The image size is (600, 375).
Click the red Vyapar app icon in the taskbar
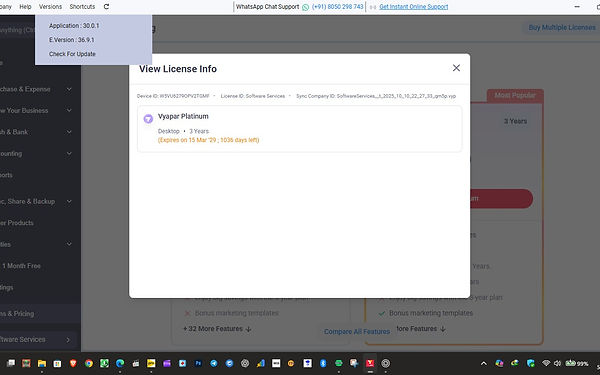(x=370, y=363)
